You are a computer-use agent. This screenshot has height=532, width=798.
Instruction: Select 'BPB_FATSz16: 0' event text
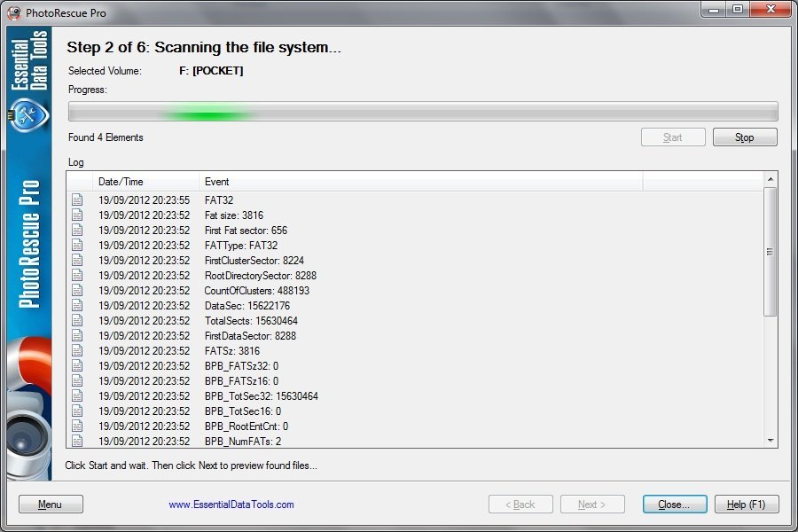pos(242,380)
